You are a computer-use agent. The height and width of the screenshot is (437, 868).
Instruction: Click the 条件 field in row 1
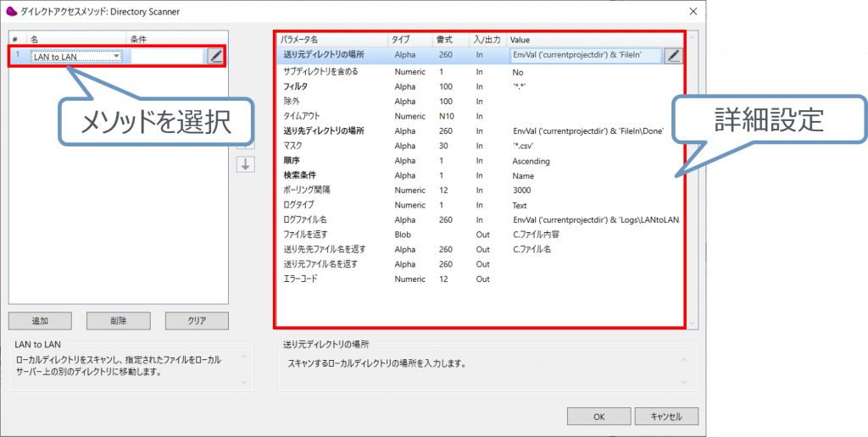tap(165, 57)
